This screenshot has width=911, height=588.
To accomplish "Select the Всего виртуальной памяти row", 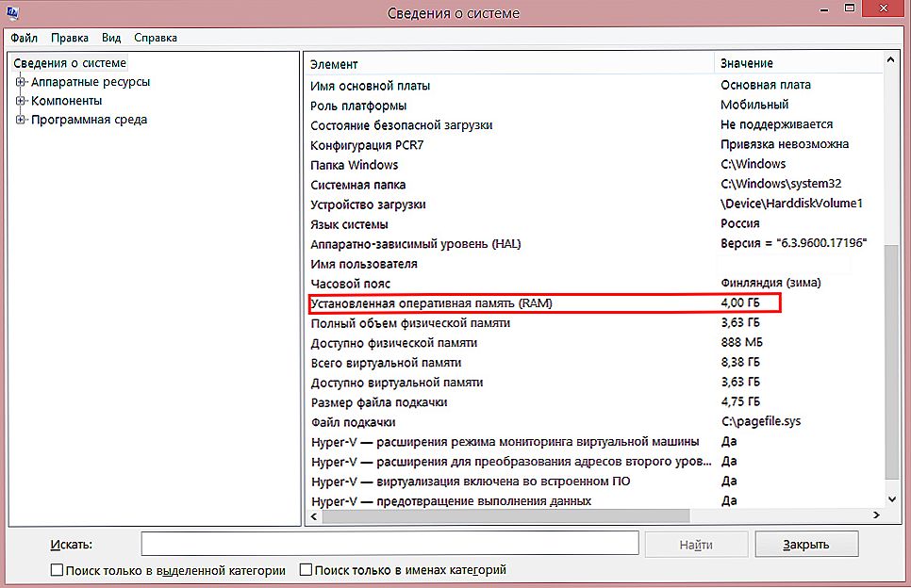I will [x=594, y=362].
